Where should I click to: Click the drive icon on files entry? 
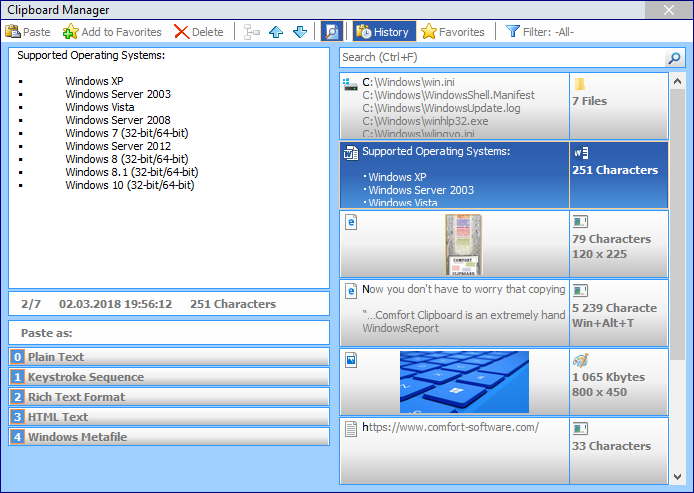pos(350,84)
